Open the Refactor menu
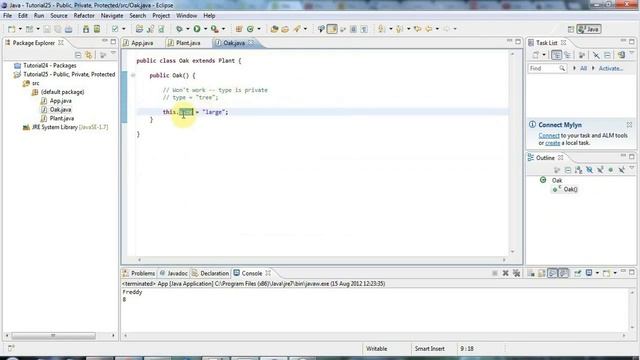 pyautogui.click(x=84, y=16)
